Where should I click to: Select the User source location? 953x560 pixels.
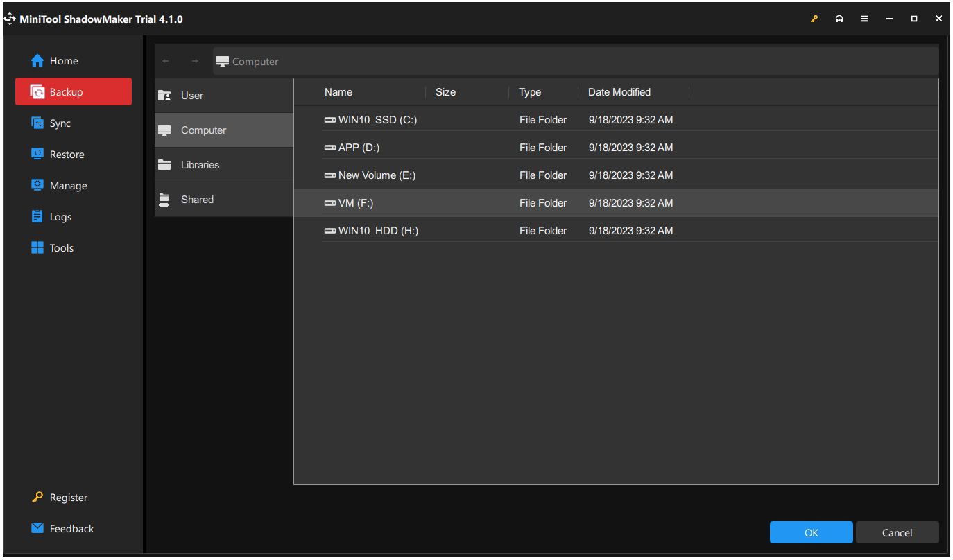224,96
